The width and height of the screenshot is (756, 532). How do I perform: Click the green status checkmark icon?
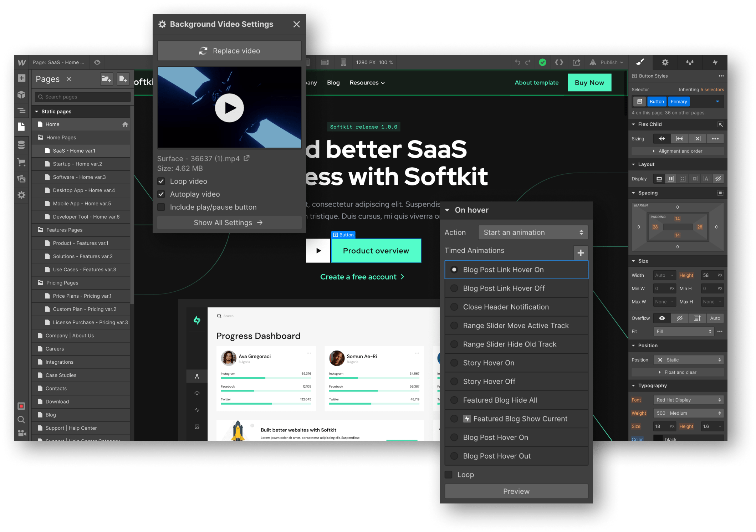click(542, 62)
